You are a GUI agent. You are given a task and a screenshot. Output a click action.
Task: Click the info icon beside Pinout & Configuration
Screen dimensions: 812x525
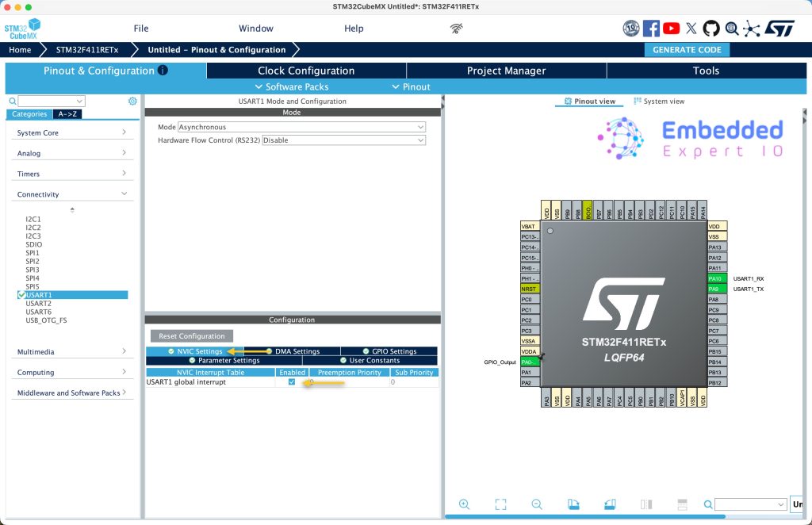(163, 71)
